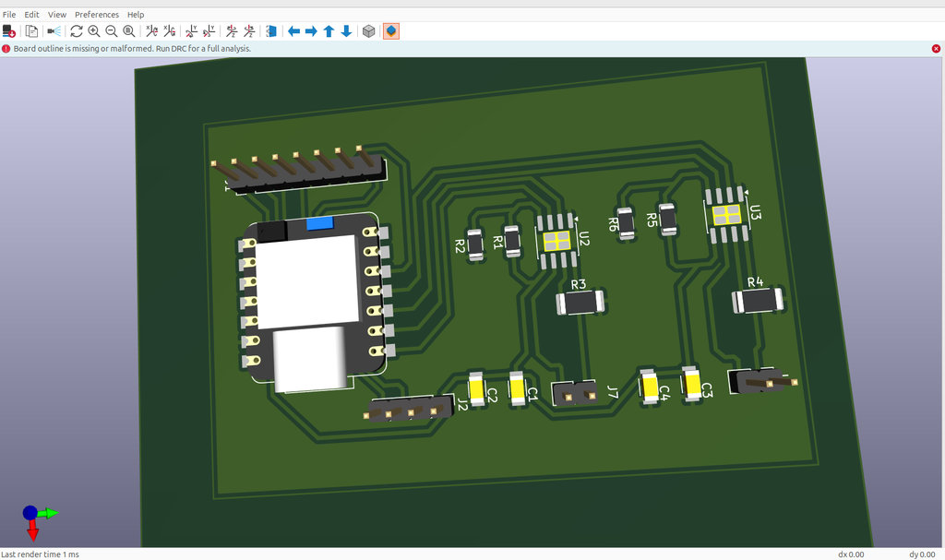Open the Edit menu

click(31, 15)
